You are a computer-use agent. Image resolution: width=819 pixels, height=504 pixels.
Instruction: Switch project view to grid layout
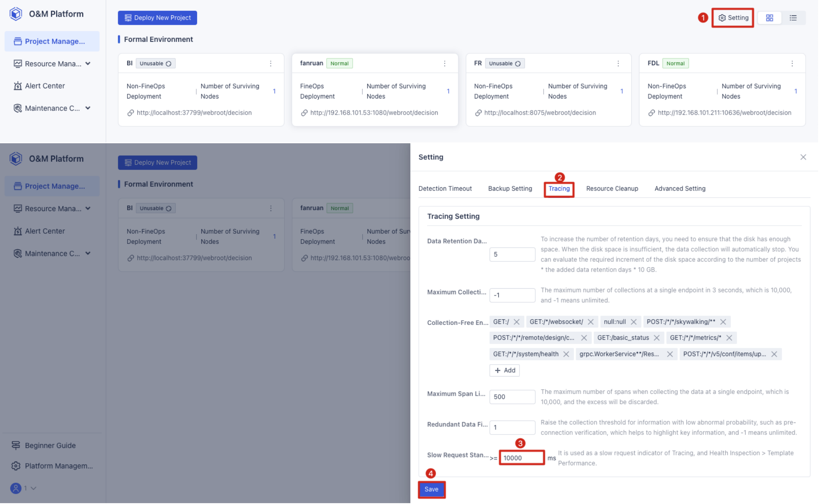pos(770,17)
